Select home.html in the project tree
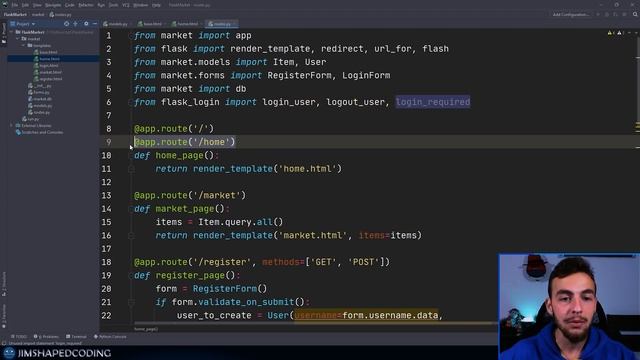 pos(49,59)
